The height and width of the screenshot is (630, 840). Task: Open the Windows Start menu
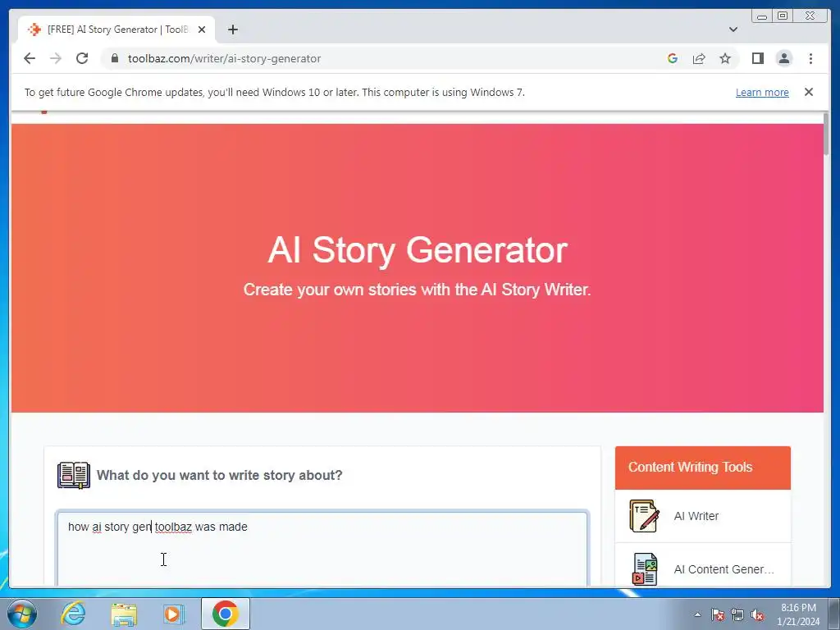click(21, 614)
